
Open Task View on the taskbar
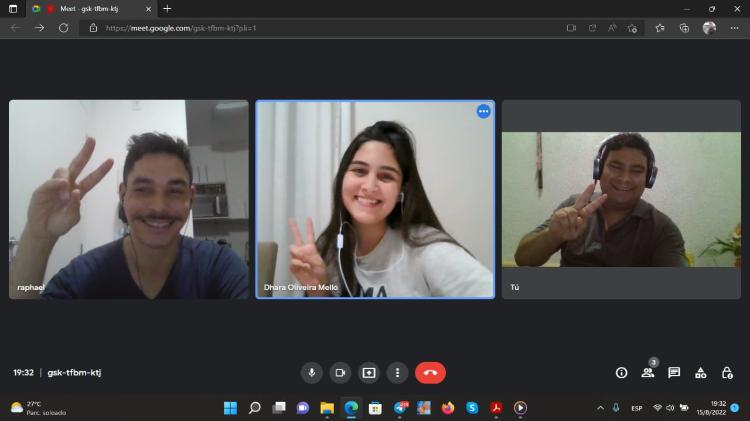click(279, 408)
